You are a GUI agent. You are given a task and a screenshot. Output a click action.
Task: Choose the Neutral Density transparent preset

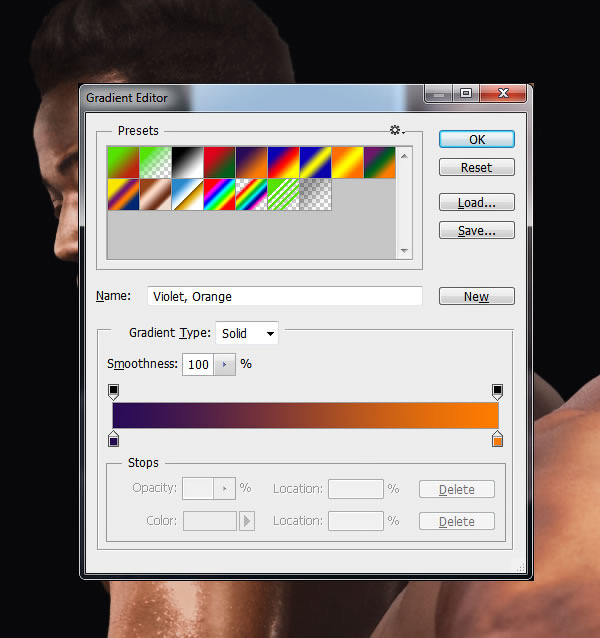coord(315,194)
